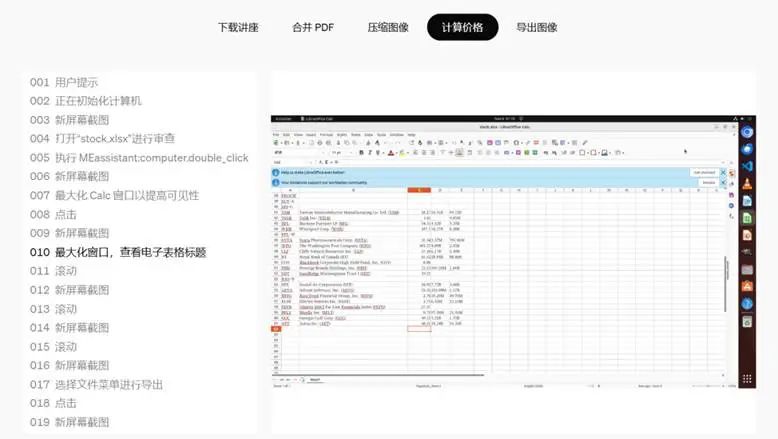778x439 pixels.
Task: Open step 019 新屏幕截图
Action: point(69,422)
